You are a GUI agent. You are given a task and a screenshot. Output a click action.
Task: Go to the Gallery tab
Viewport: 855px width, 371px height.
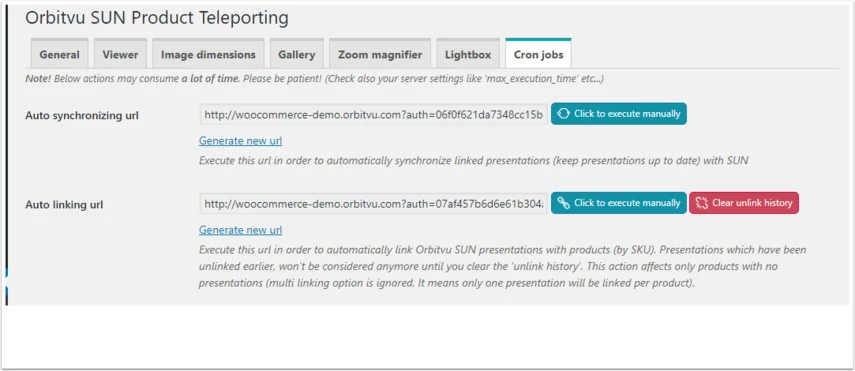click(x=297, y=55)
